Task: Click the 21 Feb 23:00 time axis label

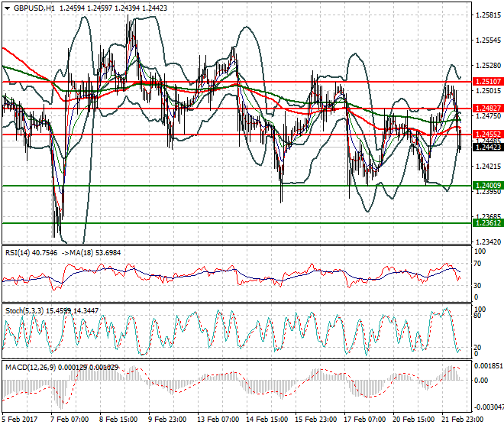Action: 462,420
